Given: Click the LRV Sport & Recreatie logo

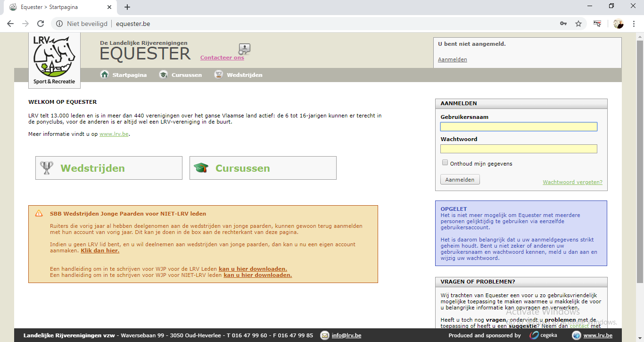Looking at the screenshot, I should pos(54,60).
